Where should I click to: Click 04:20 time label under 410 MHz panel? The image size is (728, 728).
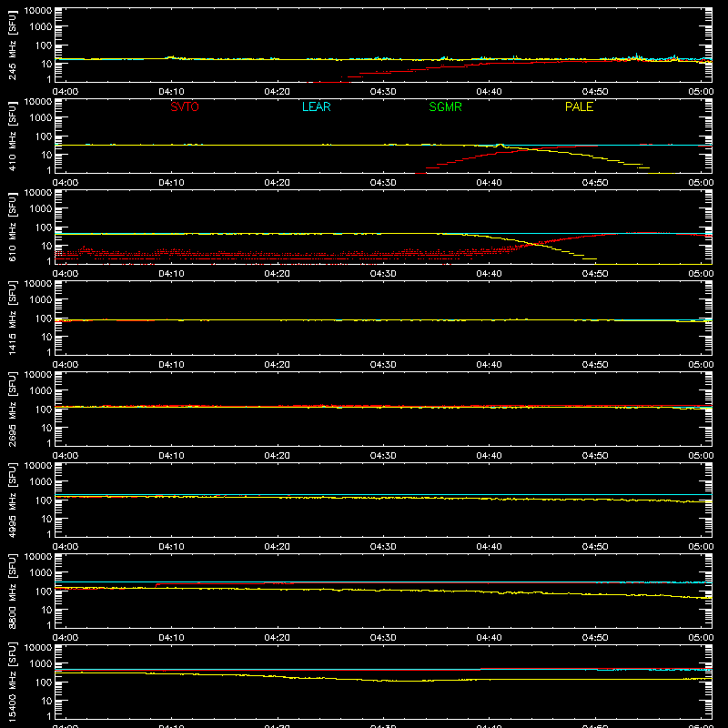pos(278,183)
